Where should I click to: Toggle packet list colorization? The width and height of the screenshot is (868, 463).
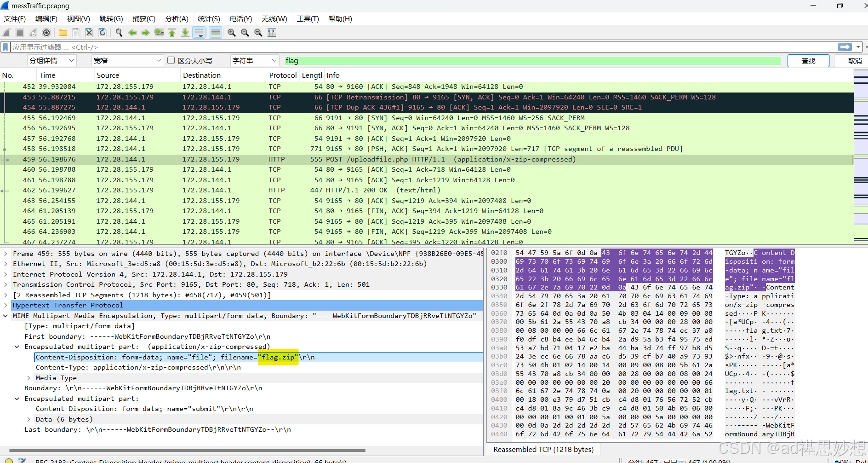(x=215, y=32)
